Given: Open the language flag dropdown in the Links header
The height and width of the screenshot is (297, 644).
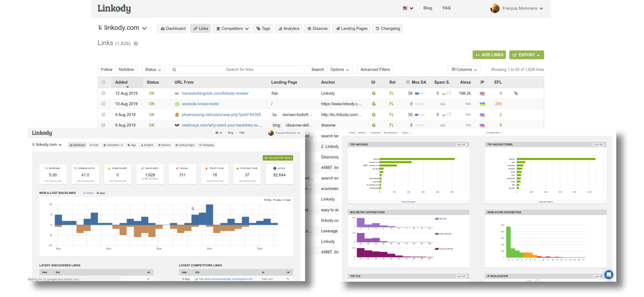Looking at the screenshot, I should click(408, 8).
